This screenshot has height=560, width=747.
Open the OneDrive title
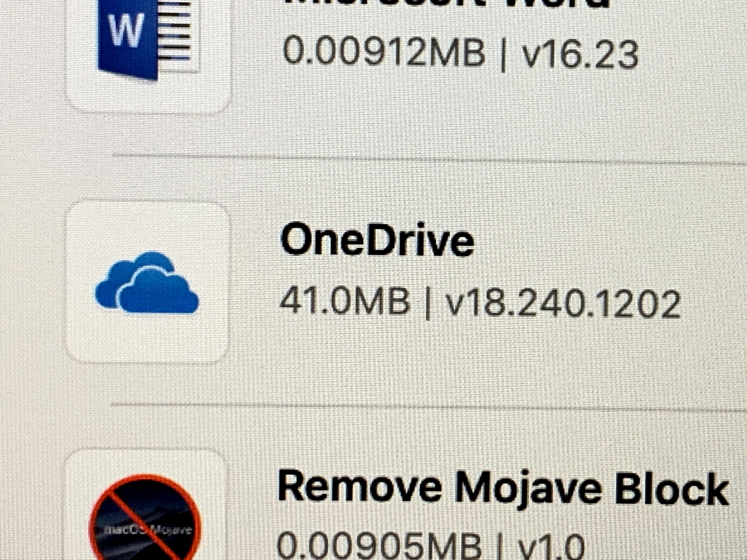point(377,239)
